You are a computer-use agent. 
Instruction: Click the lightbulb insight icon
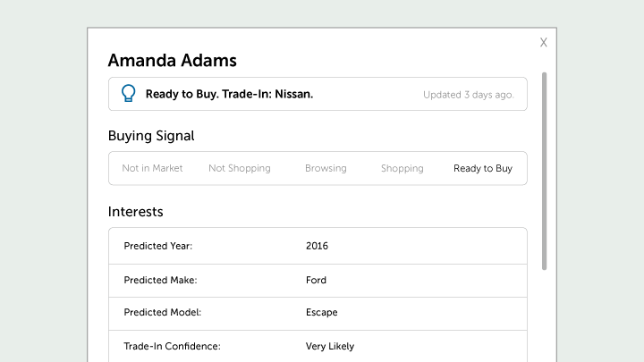tap(128, 93)
